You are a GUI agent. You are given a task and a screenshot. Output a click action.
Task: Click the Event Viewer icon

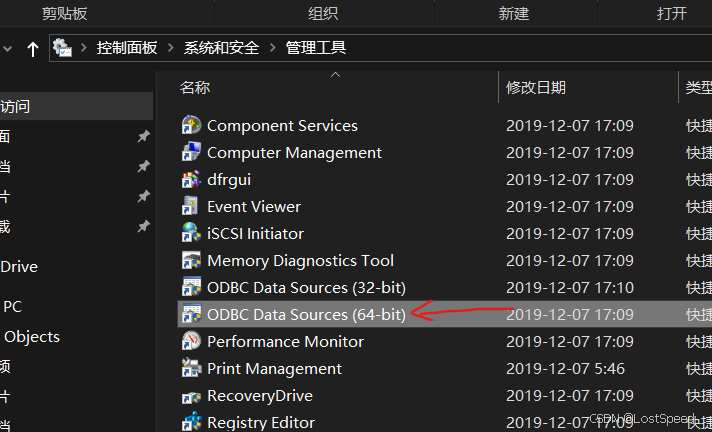click(191, 207)
